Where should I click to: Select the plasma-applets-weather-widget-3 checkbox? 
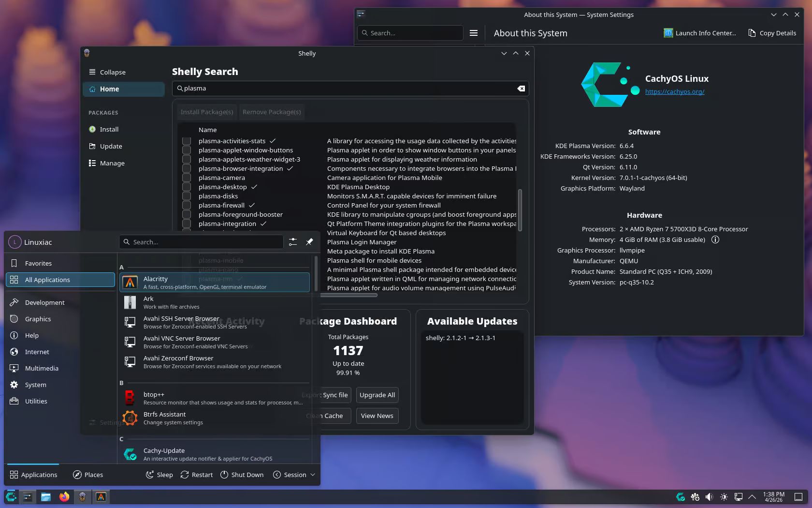(x=186, y=160)
